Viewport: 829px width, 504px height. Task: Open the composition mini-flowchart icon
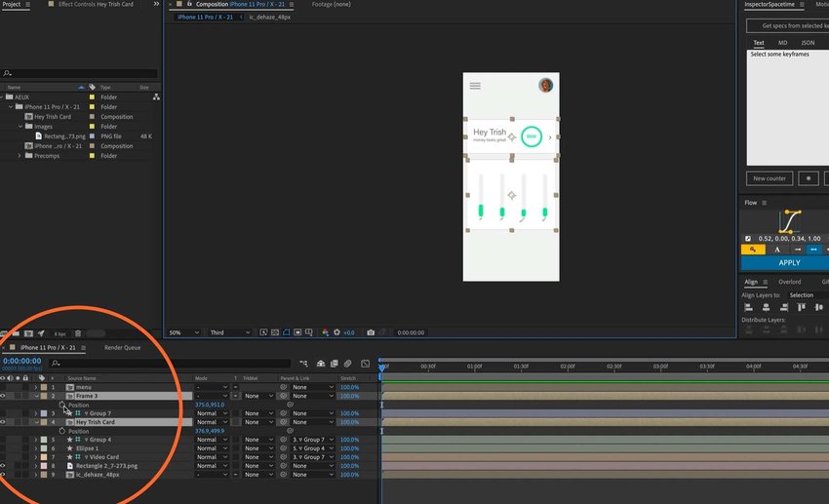click(x=303, y=364)
